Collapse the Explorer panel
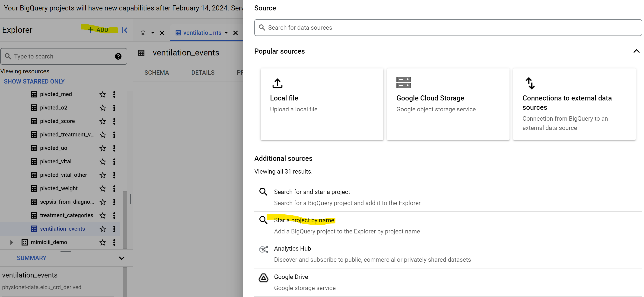Image resolution: width=644 pixels, height=297 pixels. (x=124, y=30)
